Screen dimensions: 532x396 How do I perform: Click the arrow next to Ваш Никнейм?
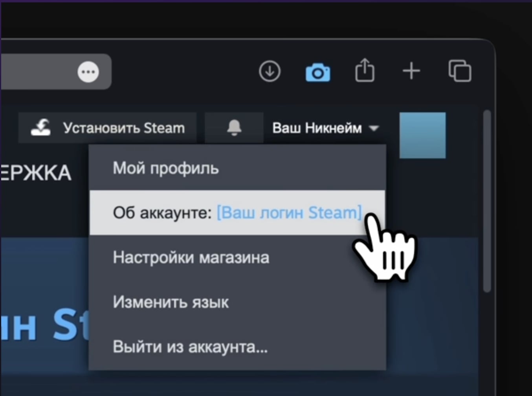[x=374, y=128]
